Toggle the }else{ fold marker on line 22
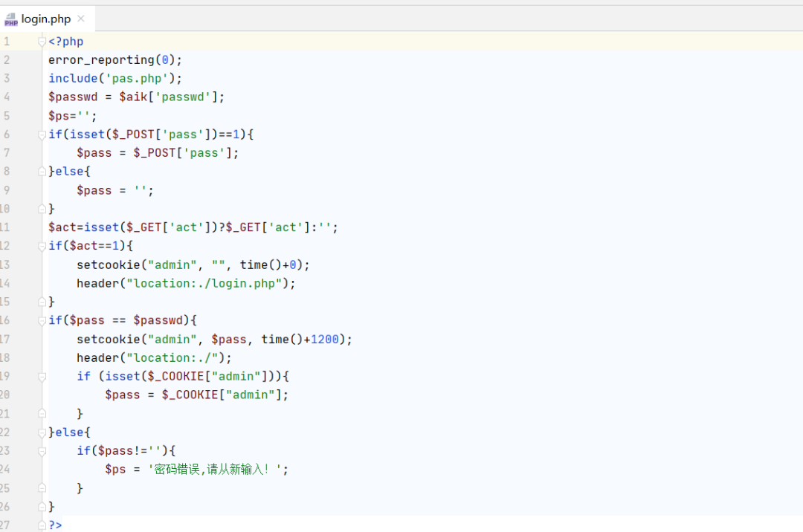This screenshot has height=532, width=803. tap(42, 432)
